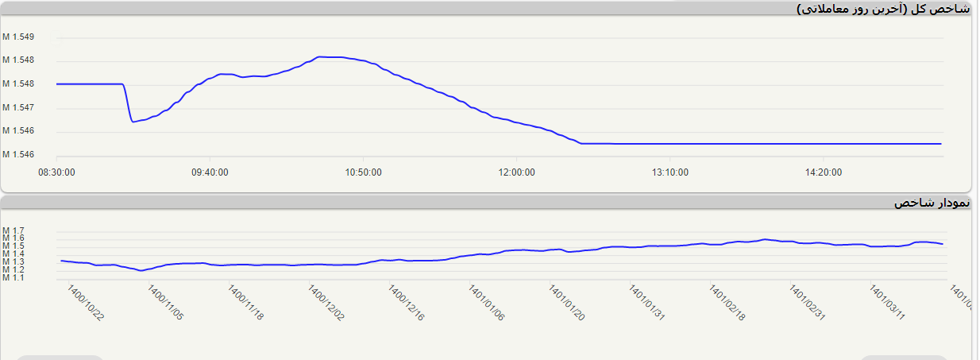980x360 pixels.
Task: Click the 13:10:00 time axis label
Action: (x=670, y=172)
